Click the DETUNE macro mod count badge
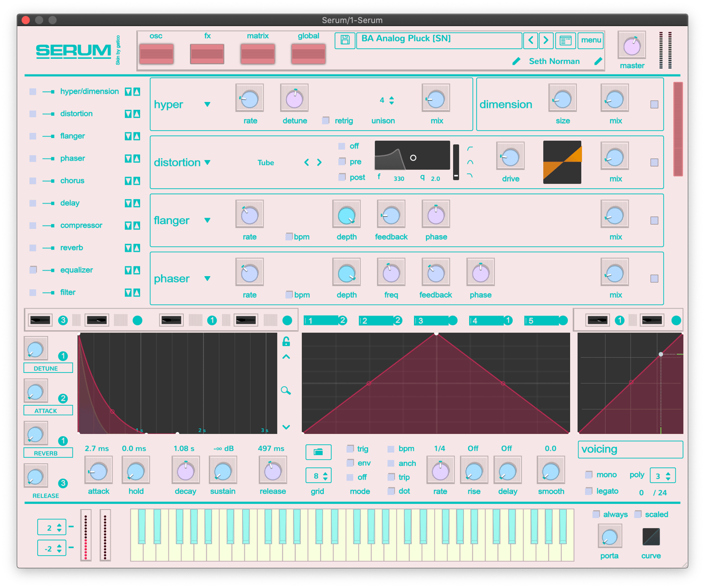This screenshot has height=588, width=705. pyautogui.click(x=63, y=356)
